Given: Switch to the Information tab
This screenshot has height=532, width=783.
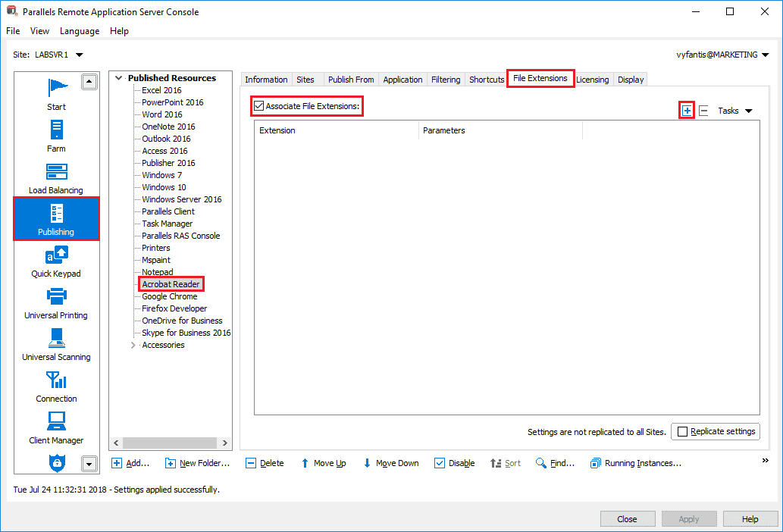Looking at the screenshot, I should pos(266,80).
